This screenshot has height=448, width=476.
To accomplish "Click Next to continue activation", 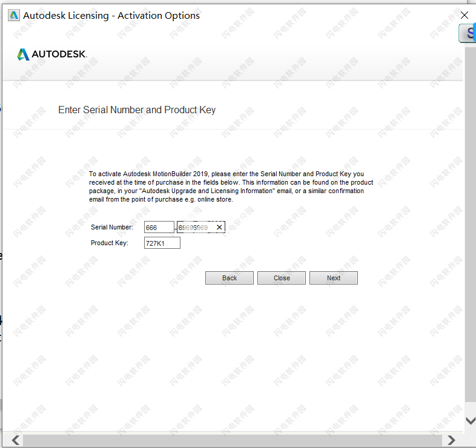I will pyautogui.click(x=334, y=278).
